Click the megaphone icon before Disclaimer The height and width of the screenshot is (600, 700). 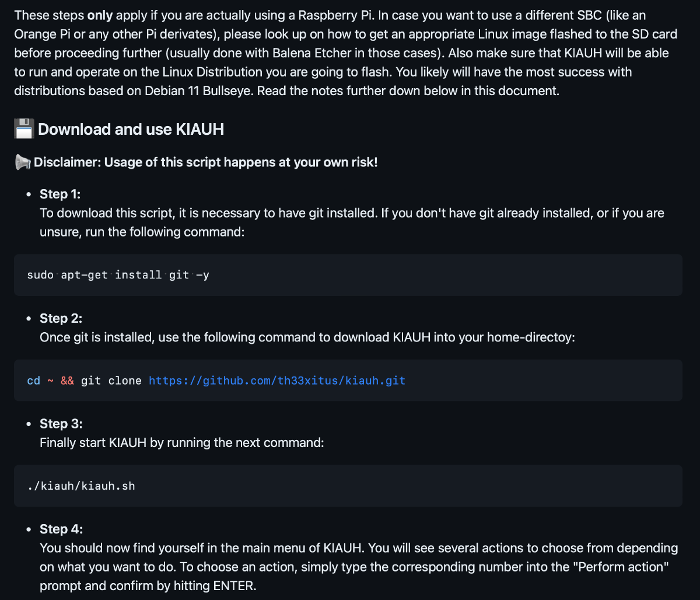pyautogui.click(x=23, y=163)
